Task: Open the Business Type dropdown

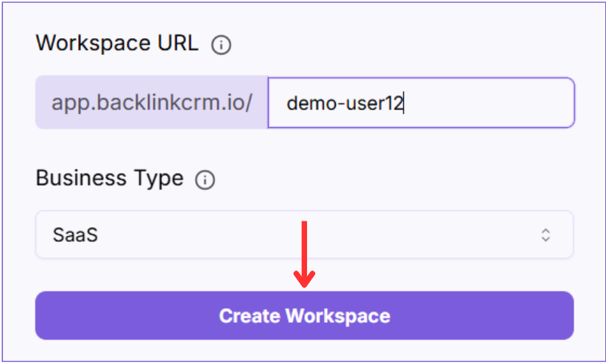Action: [x=304, y=235]
